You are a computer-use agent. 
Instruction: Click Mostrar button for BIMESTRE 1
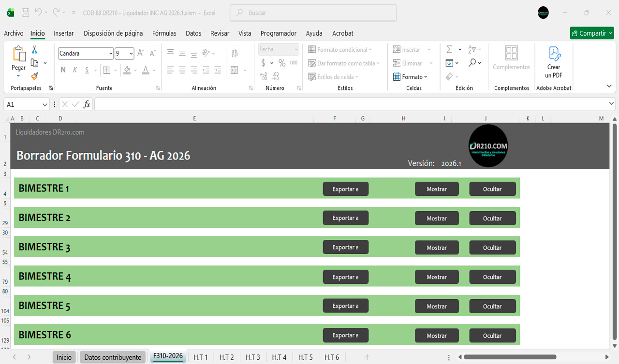click(x=436, y=189)
